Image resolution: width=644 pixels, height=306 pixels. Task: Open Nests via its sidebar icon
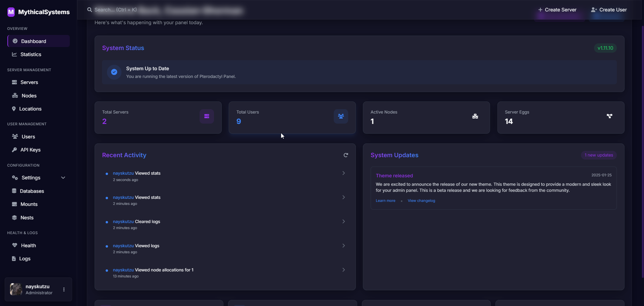tap(14, 217)
